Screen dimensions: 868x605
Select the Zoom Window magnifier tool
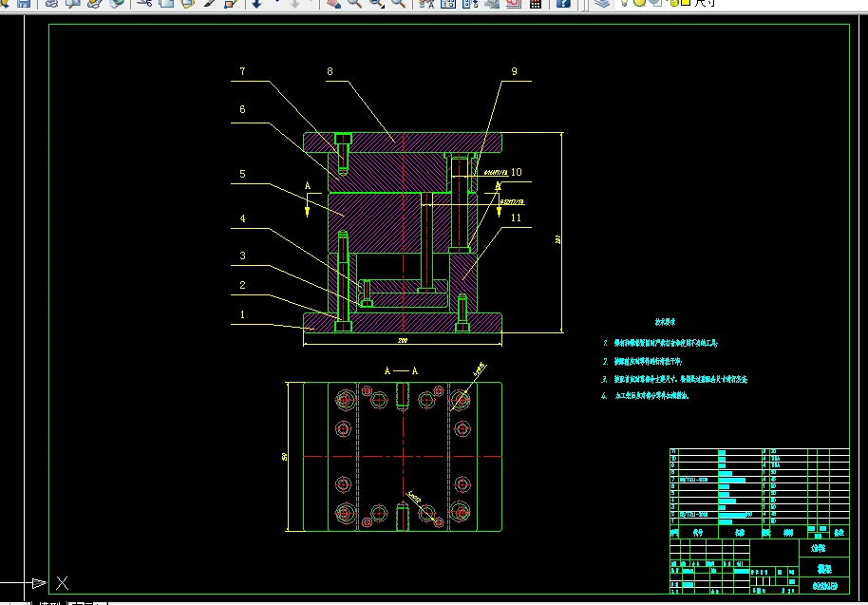376,3
